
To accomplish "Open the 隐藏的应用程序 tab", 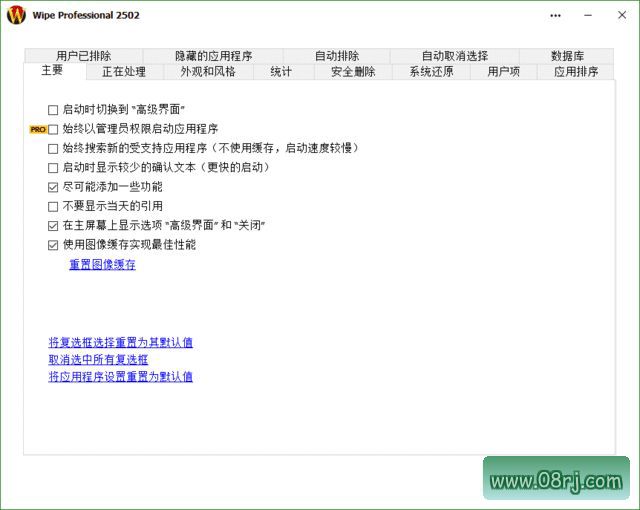I will pos(213,56).
